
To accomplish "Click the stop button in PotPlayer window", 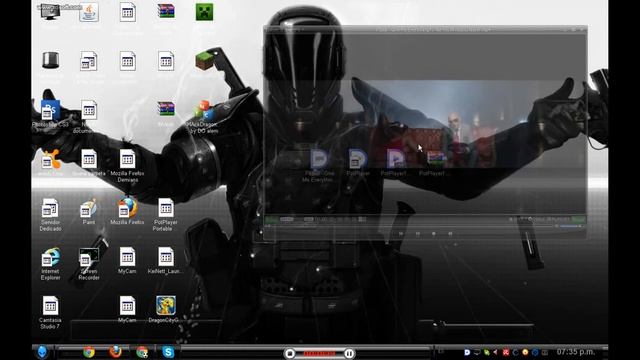I will pyautogui.click(x=433, y=234).
